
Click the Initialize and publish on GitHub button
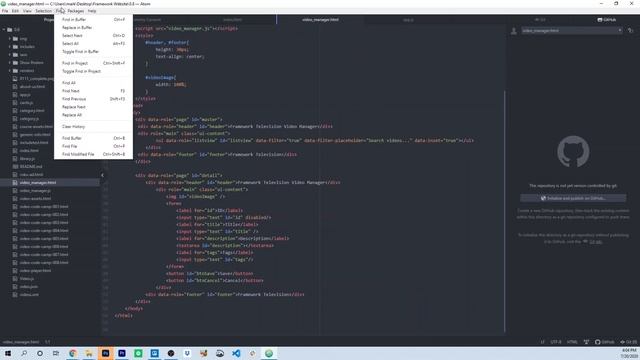[x=573, y=198]
